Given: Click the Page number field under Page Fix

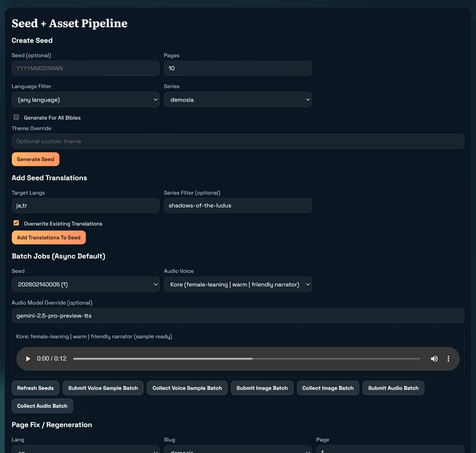Looking at the screenshot, I should coord(390,449).
